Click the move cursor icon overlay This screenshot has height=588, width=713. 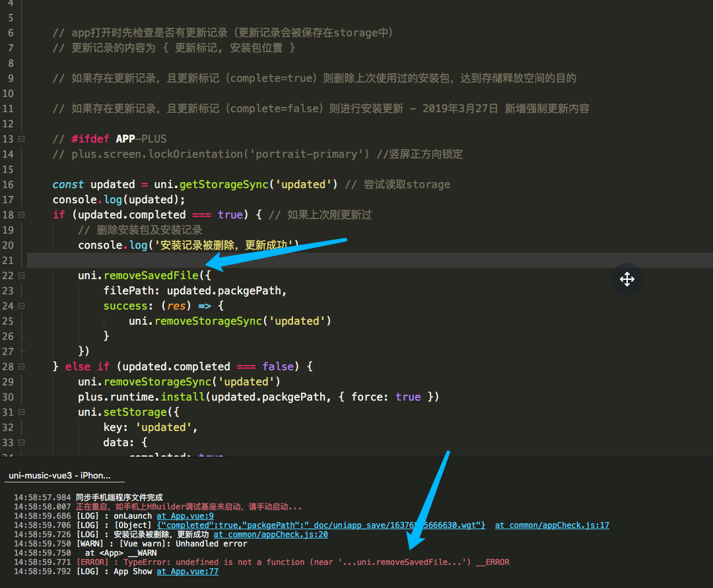click(x=627, y=279)
